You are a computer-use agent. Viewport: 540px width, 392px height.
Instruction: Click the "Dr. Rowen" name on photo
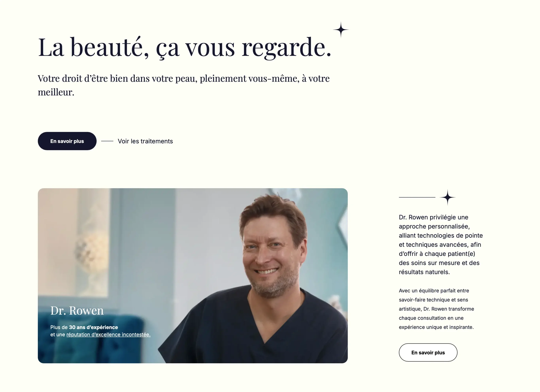point(77,310)
